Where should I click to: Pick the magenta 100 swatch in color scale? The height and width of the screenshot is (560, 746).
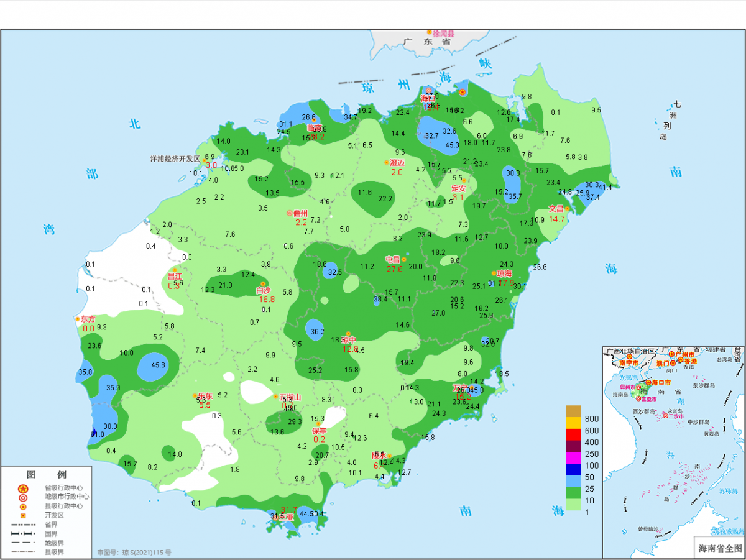click(x=573, y=457)
